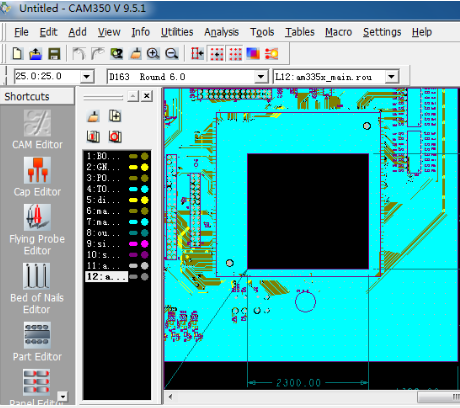Expand the D163 Round 6.0 aperture dropdown
The height and width of the screenshot is (408, 460).
point(261,77)
